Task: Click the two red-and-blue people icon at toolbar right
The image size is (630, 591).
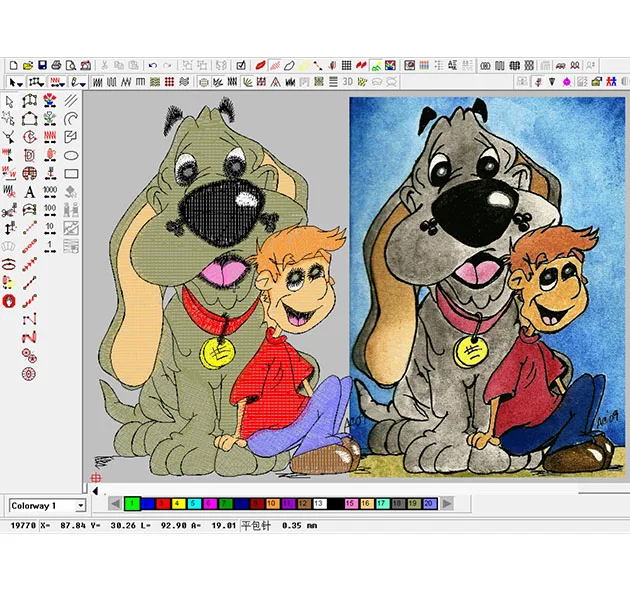Action: 611,82
